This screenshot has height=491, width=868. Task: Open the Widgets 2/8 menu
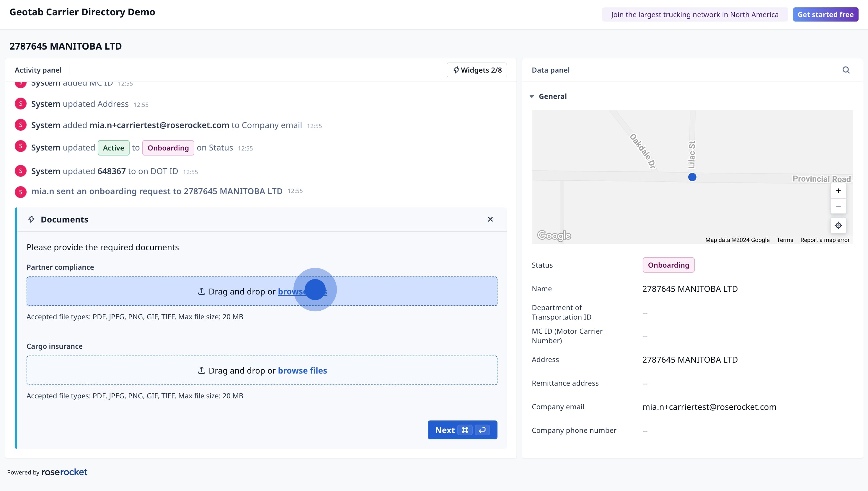point(476,70)
